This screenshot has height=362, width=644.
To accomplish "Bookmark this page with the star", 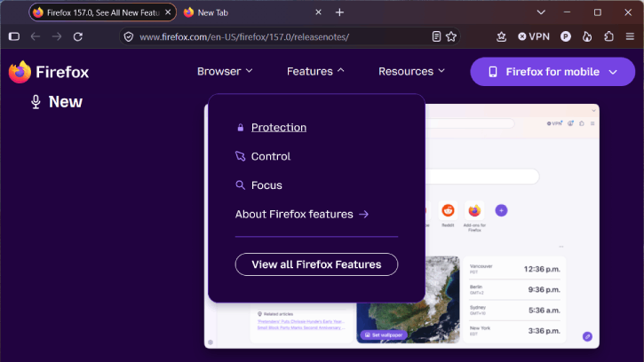I will 451,36.
